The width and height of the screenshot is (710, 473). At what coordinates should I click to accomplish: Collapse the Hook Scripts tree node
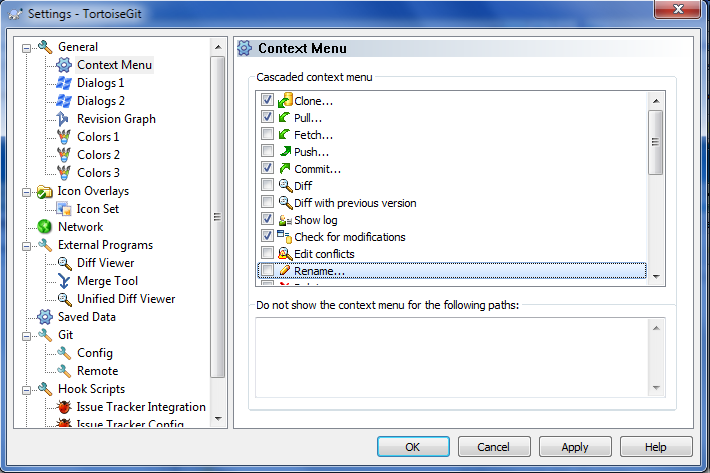tap(27, 390)
